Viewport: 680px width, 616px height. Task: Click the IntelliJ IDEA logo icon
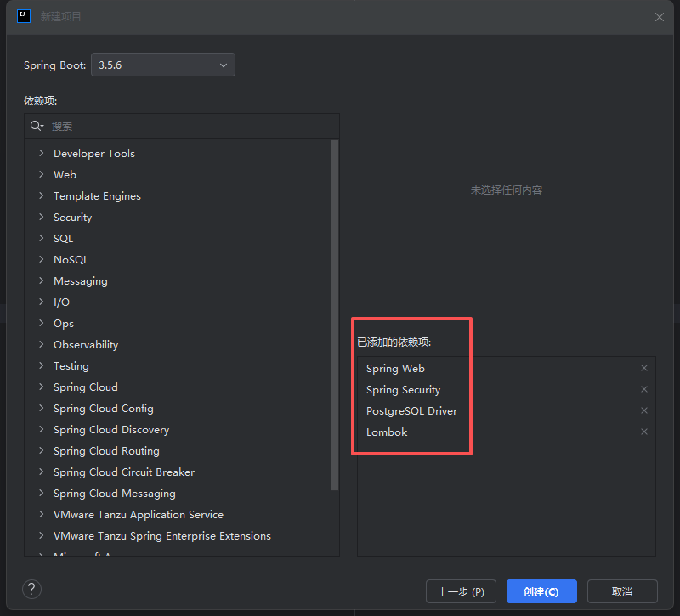(24, 16)
